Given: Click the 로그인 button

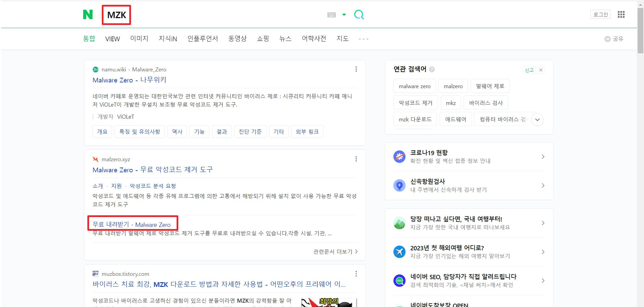Looking at the screenshot, I should (600, 14).
